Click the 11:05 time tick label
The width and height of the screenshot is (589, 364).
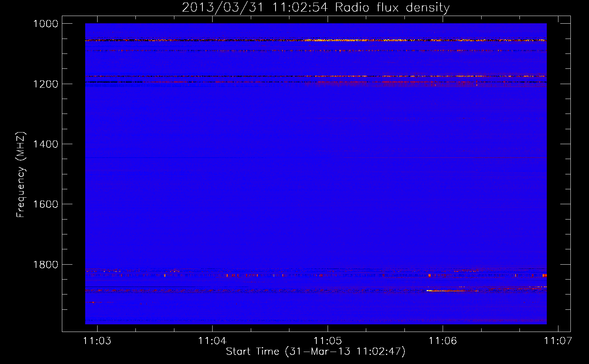328,341
